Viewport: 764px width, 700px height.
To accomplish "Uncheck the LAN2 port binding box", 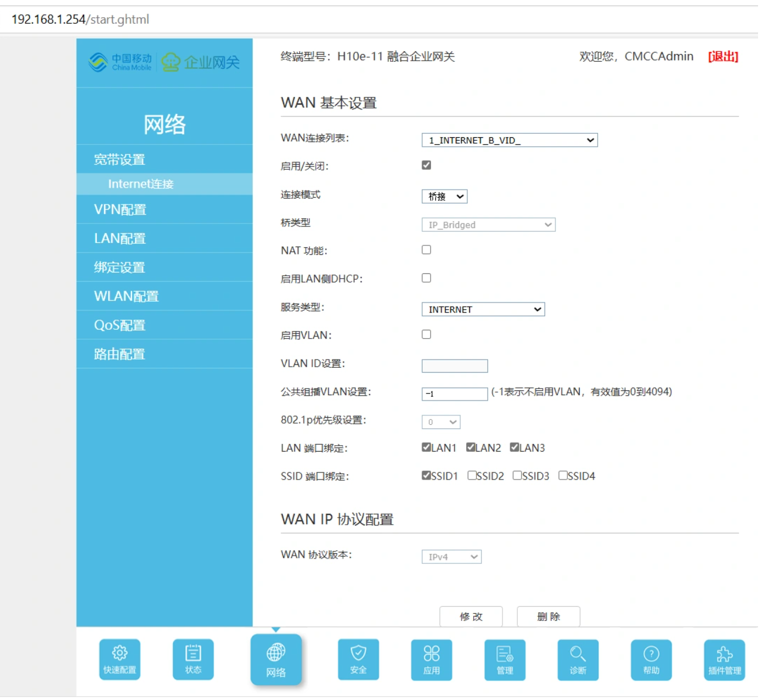I will coord(471,447).
